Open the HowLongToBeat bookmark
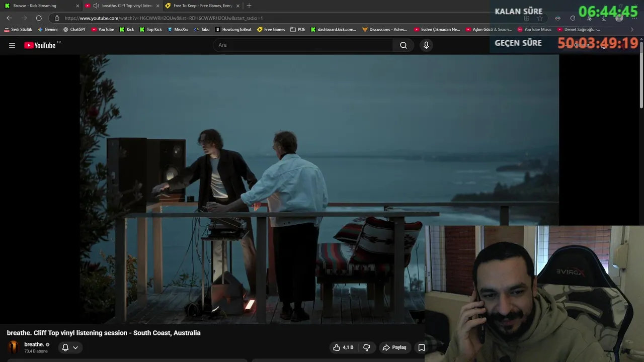This screenshot has width=644, height=362. (x=233, y=29)
